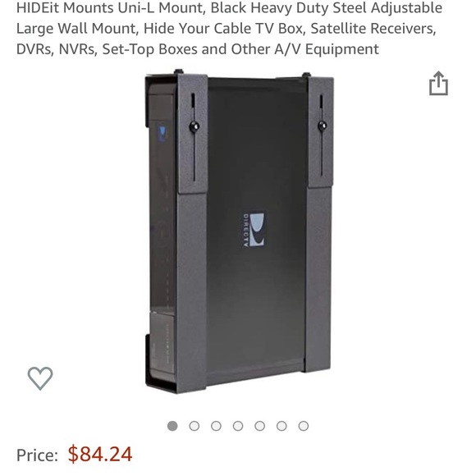Tap the small blue logo on box side
This screenshot has width=476, height=476.
tap(162, 134)
